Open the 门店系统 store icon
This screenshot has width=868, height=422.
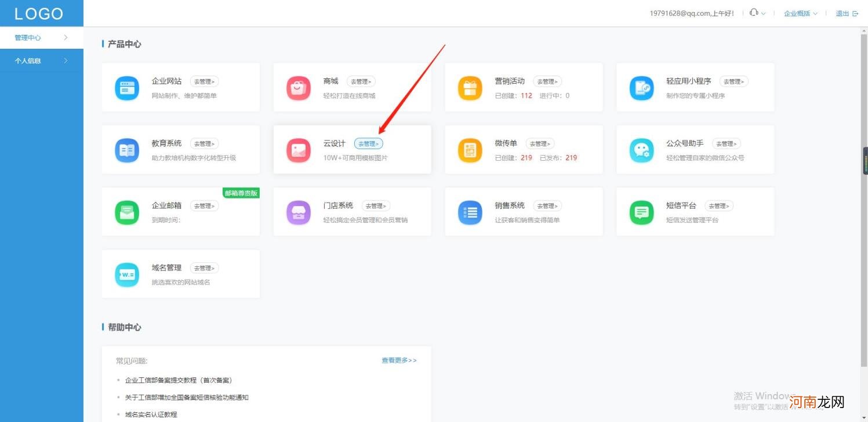(299, 212)
